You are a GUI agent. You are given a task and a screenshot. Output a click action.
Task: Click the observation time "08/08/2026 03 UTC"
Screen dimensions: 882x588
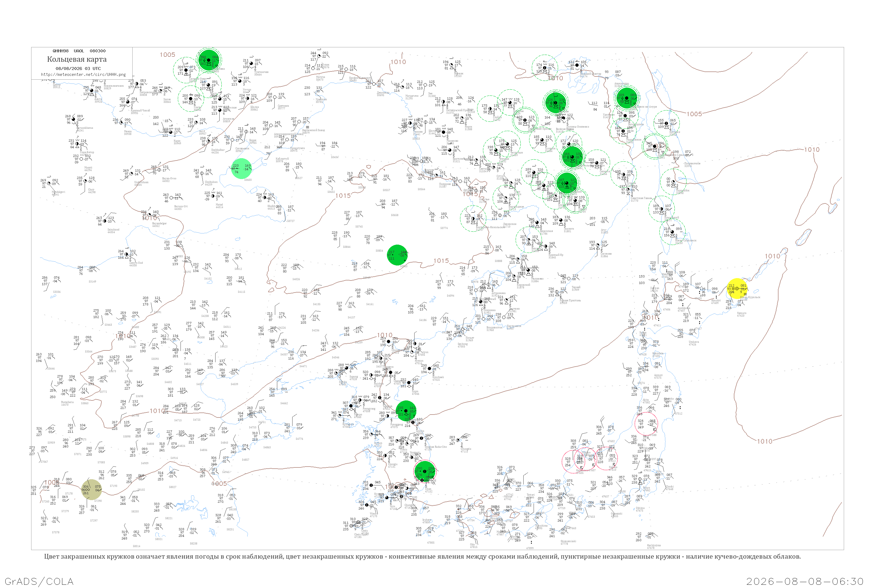click(78, 69)
